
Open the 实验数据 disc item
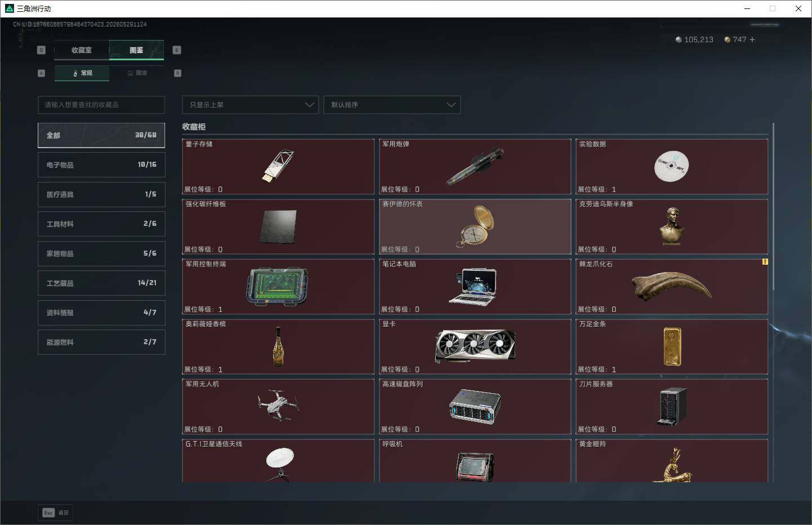click(x=671, y=166)
